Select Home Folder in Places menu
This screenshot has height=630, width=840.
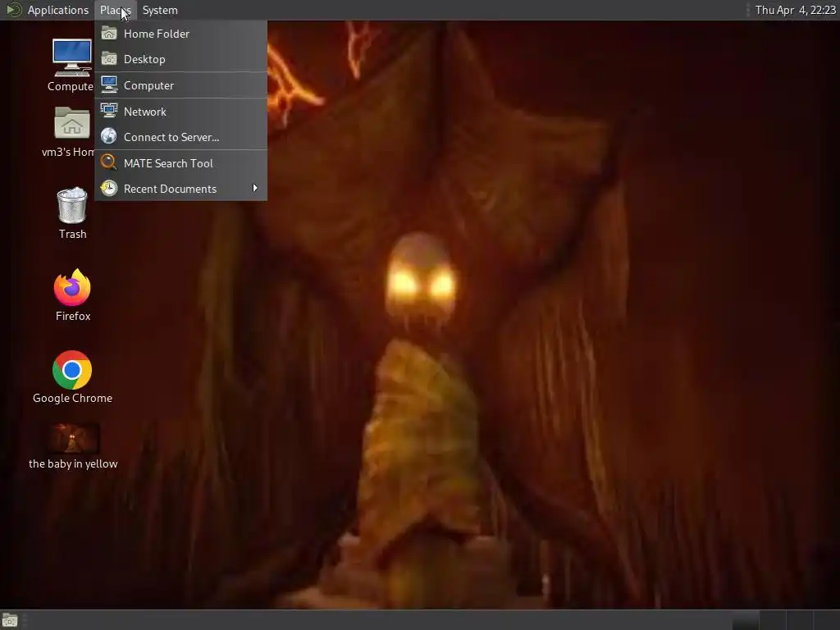coord(181,34)
